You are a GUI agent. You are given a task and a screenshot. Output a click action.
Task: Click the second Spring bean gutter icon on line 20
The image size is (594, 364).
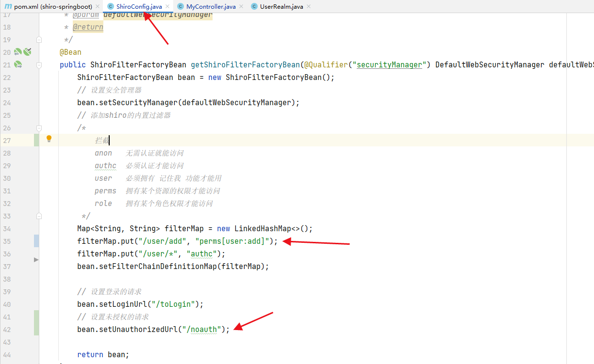(x=27, y=51)
